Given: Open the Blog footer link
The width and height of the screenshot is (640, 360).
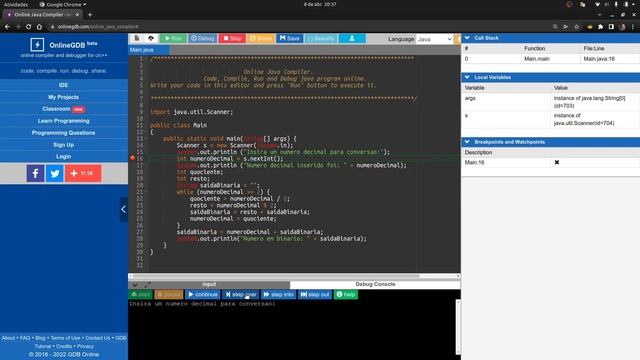Looking at the screenshot, I should (40, 338).
